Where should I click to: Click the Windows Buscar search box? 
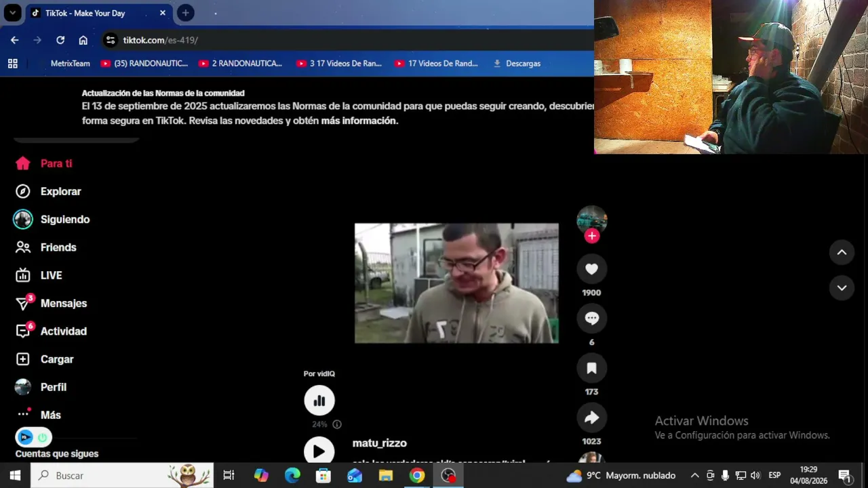tap(122, 476)
